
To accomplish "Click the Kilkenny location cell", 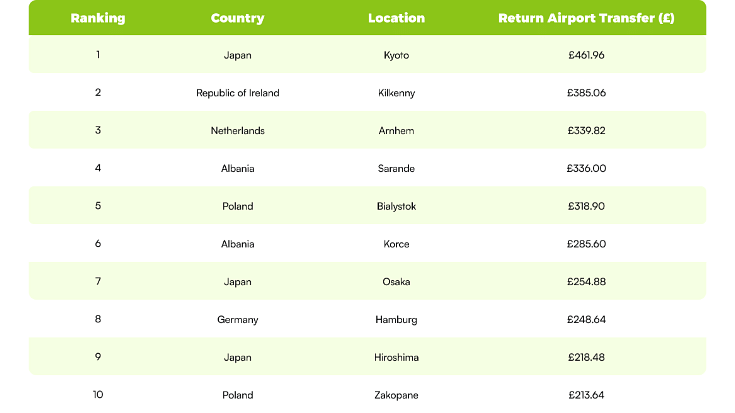I will (397, 93).
